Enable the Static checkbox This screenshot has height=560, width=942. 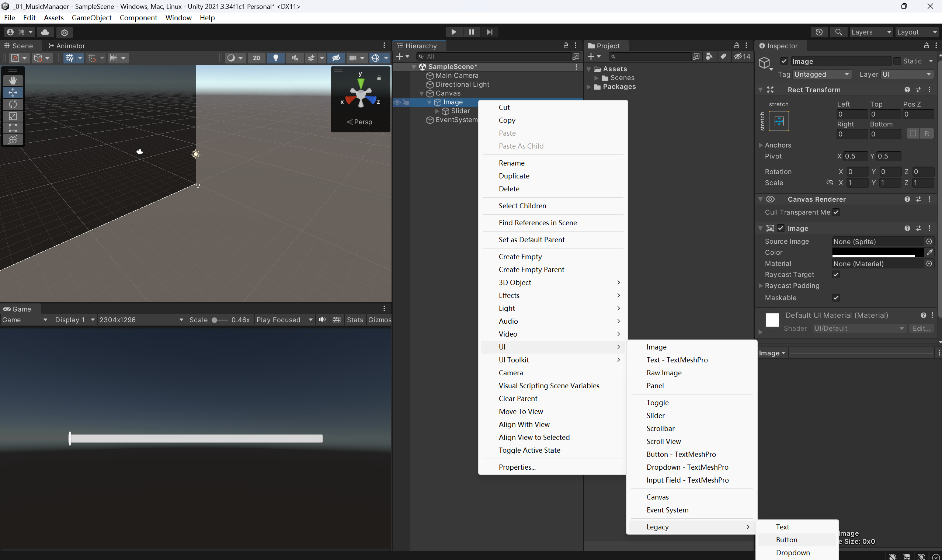pos(897,61)
